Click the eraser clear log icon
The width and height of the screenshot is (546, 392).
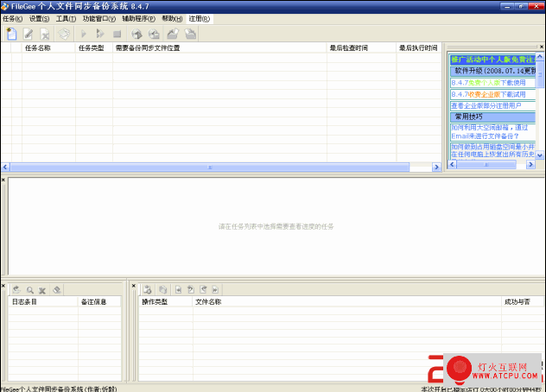pos(57,289)
